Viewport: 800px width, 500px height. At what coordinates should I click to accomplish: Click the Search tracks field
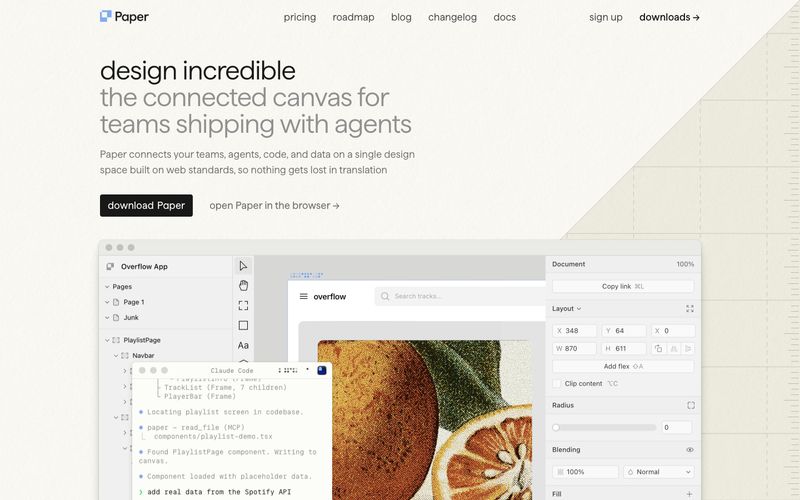(459, 296)
